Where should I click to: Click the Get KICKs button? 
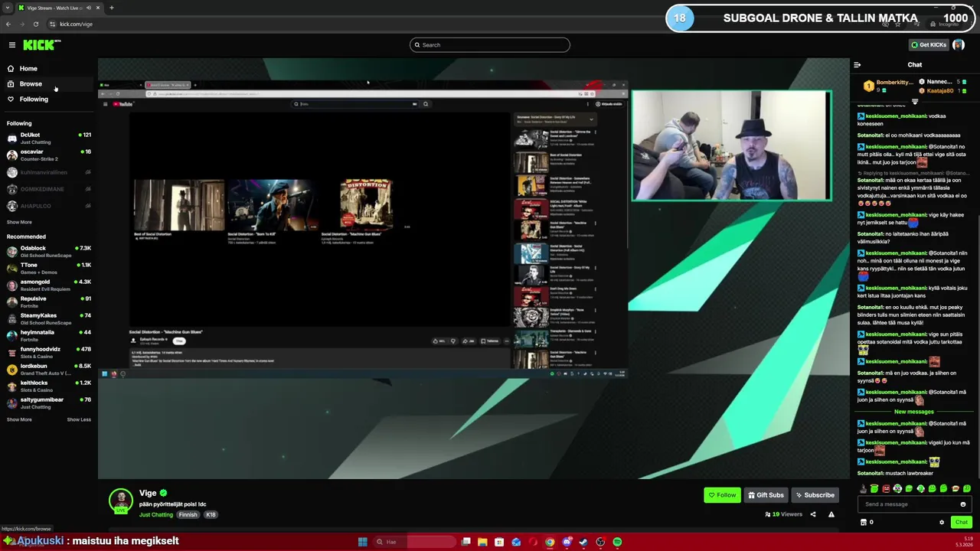pyautogui.click(x=929, y=45)
